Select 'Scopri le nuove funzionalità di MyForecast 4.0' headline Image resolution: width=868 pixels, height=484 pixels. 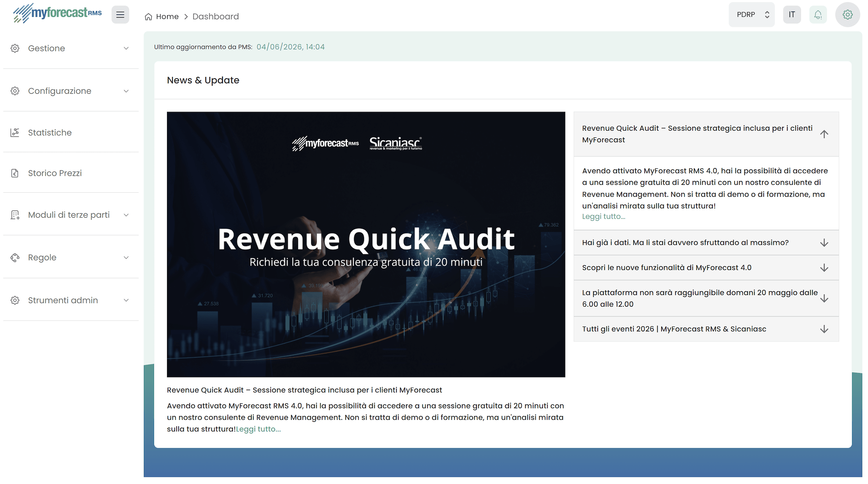(666, 268)
